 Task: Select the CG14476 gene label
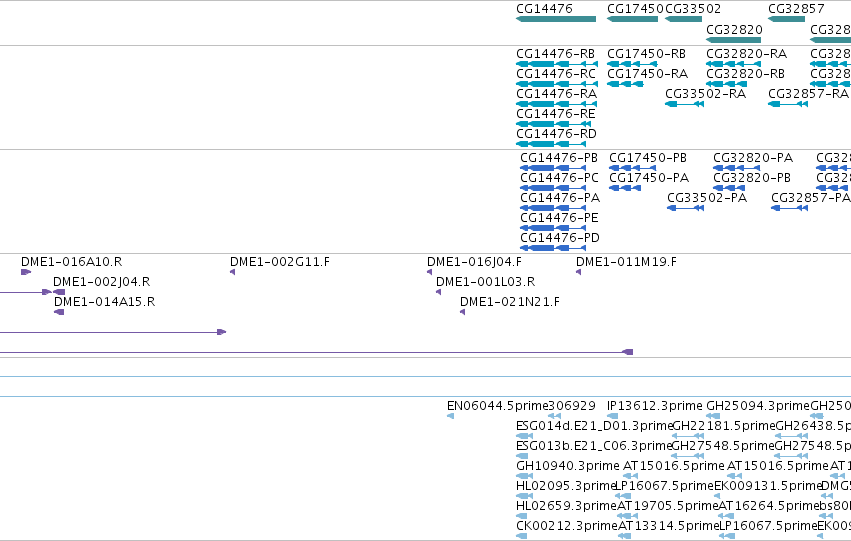click(x=544, y=9)
